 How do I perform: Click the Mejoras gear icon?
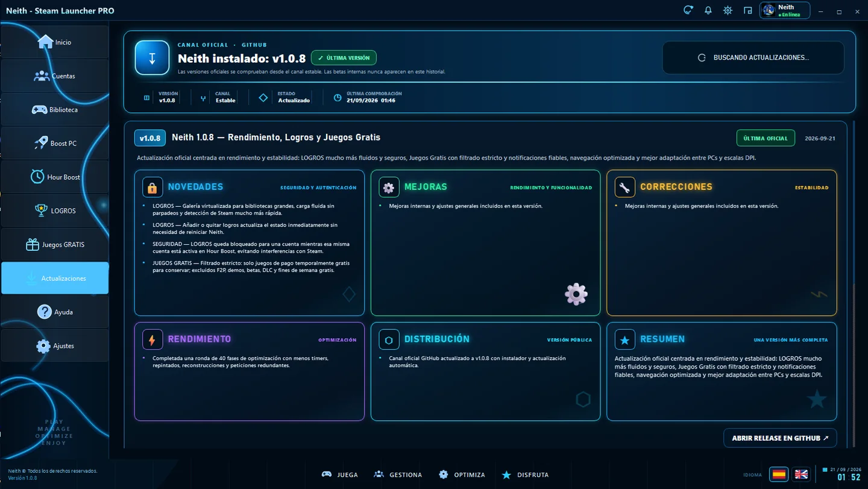coord(389,187)
